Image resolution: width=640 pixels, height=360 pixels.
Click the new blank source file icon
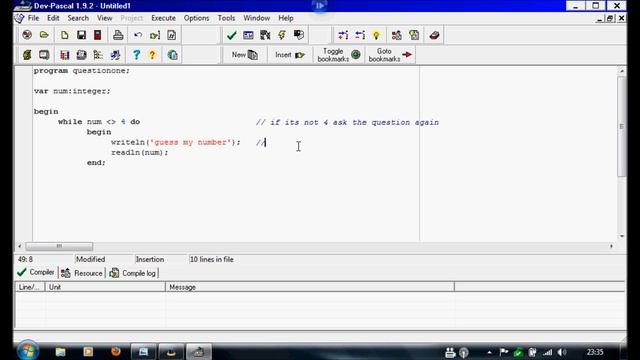tap(64, 35)
